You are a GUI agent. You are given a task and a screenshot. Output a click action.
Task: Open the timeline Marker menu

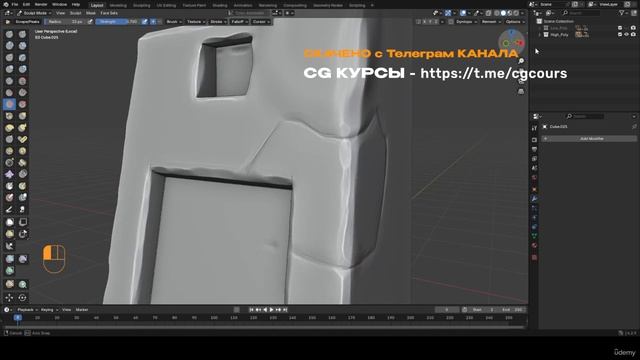82,310
